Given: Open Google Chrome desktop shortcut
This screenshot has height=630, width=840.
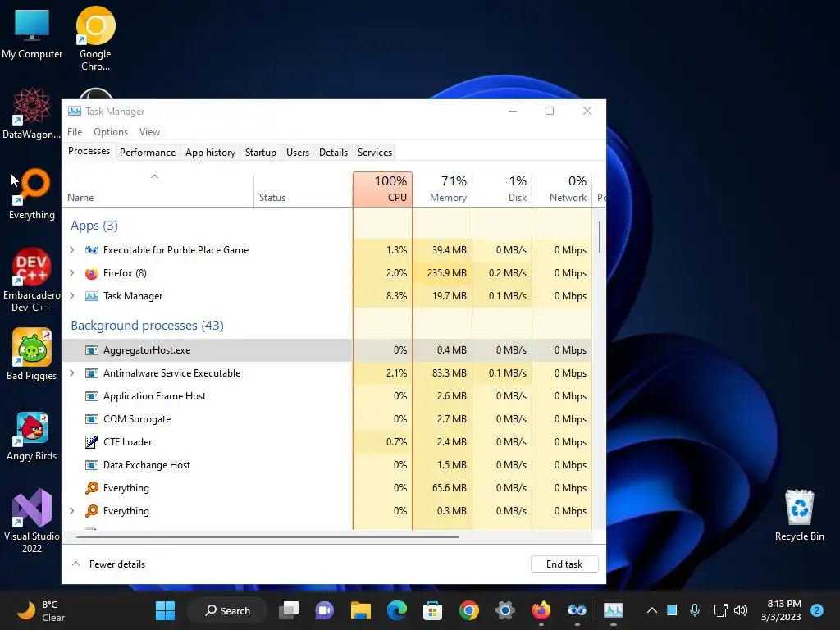Looking at the screenshot, I should tap(95, 39).
